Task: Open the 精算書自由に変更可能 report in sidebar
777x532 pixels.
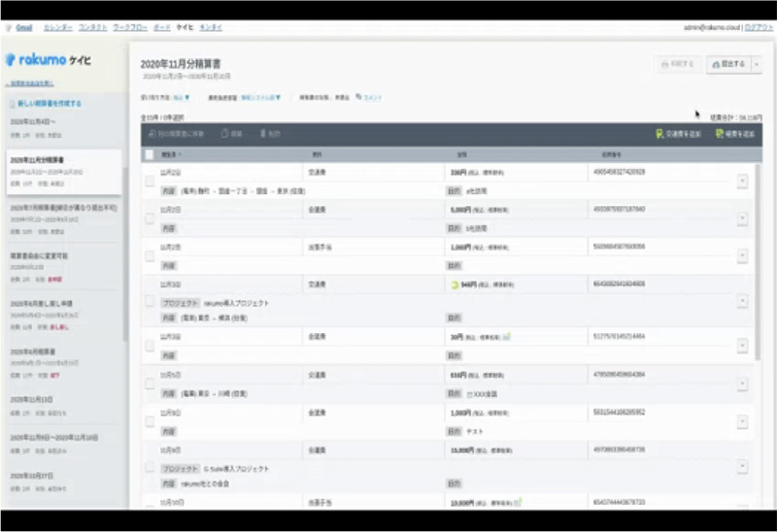Action: click(63, 268)
